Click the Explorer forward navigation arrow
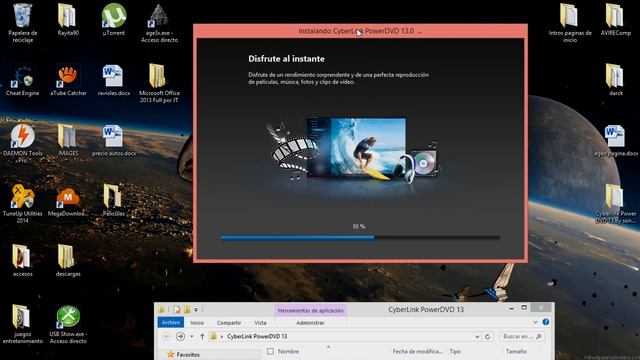The height and width of the screenshot is (360, 640). pos(180,336)
